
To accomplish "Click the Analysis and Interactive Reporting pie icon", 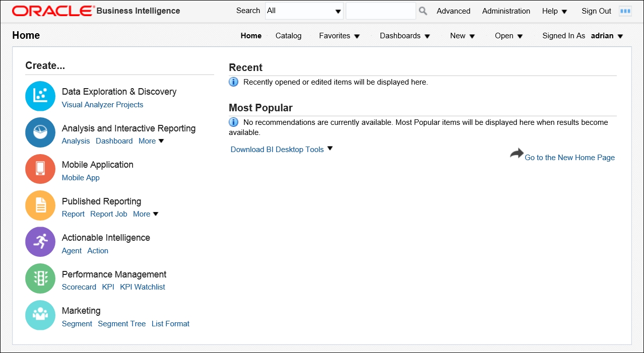I will pyautogui.click(x=40, y=132).
